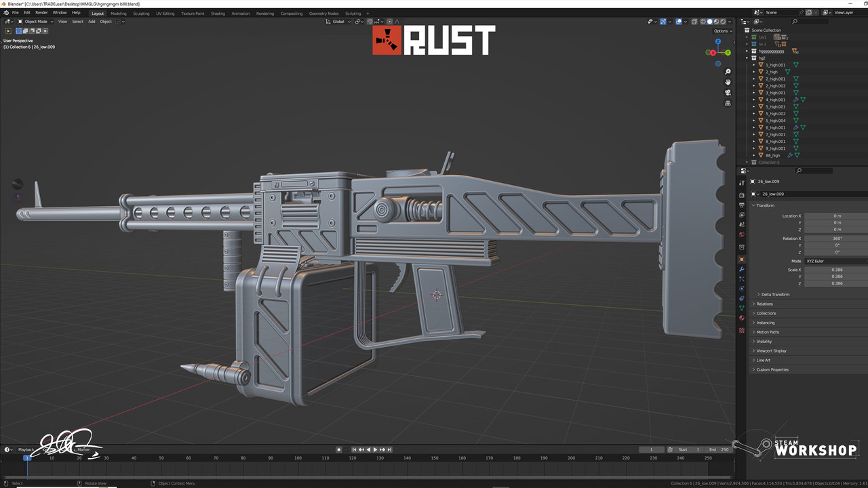Toggle the camera view icon
The image size is (868, 488).
tap(728, 93)
